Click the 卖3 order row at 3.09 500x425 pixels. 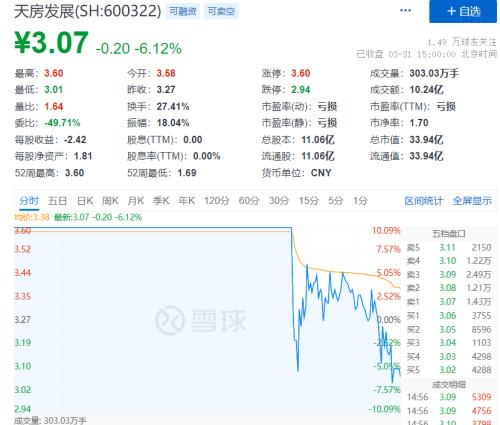click(449, 275)
